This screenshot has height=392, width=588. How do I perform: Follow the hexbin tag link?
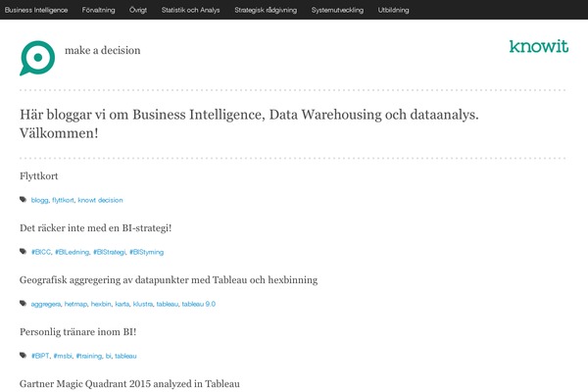[101, 304]
